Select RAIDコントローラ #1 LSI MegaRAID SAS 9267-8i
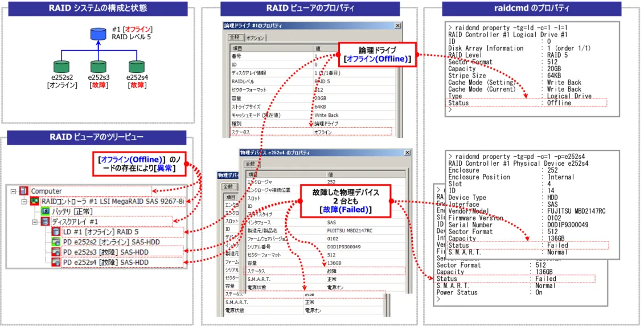Image resolution: width=644 pixels, height=327 pixels. click(x=113, y=201)
